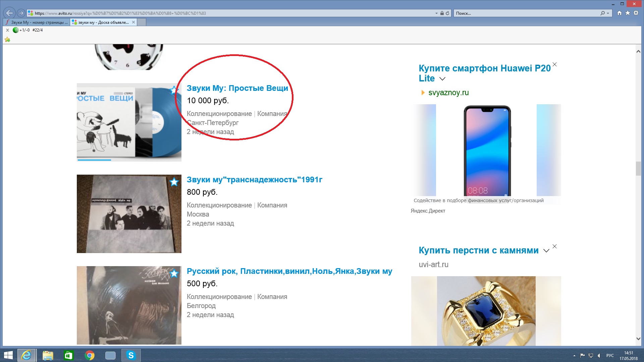Open the Home page icon
The height and width of the screenshot is (362, 644).
(x=620, y=13)
